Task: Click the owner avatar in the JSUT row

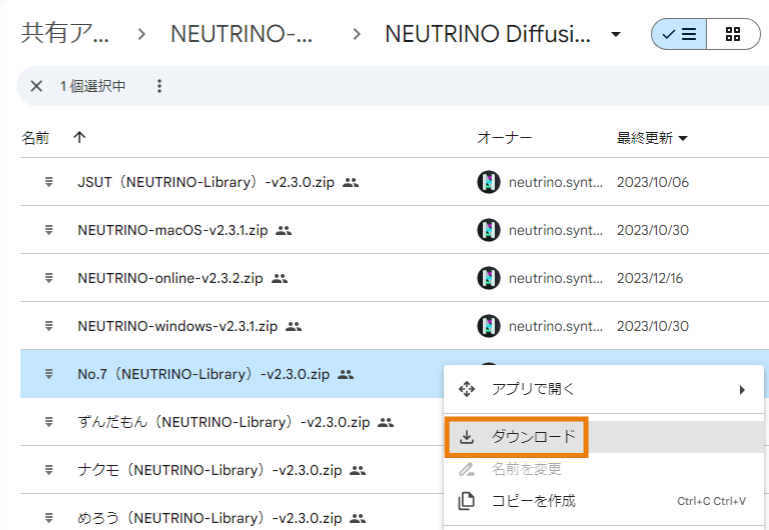Action: pyautogui.click(x=488, y=182)
